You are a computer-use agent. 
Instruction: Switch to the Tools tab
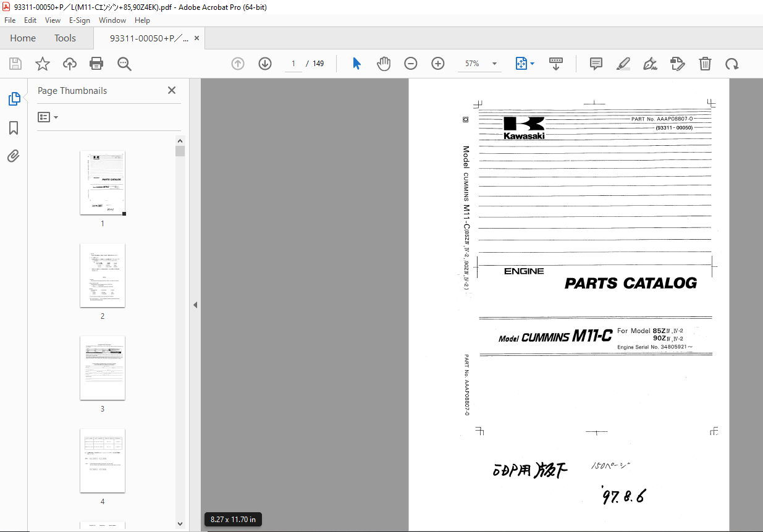(x=65, y=38)
